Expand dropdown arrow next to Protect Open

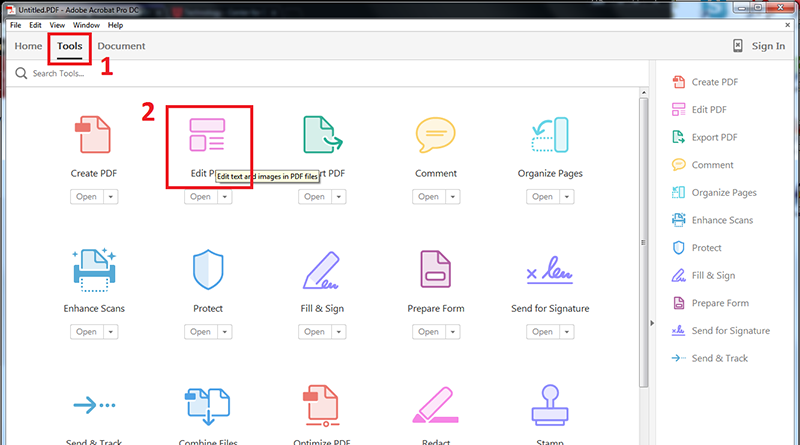pyautogui.click(x=224, y=332)
